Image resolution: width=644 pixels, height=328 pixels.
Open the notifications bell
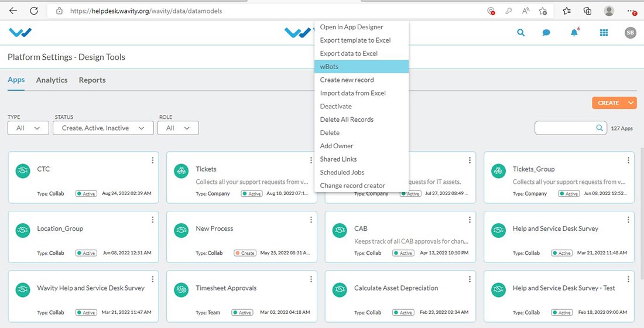pyautogui.click(x=574, y=32)
